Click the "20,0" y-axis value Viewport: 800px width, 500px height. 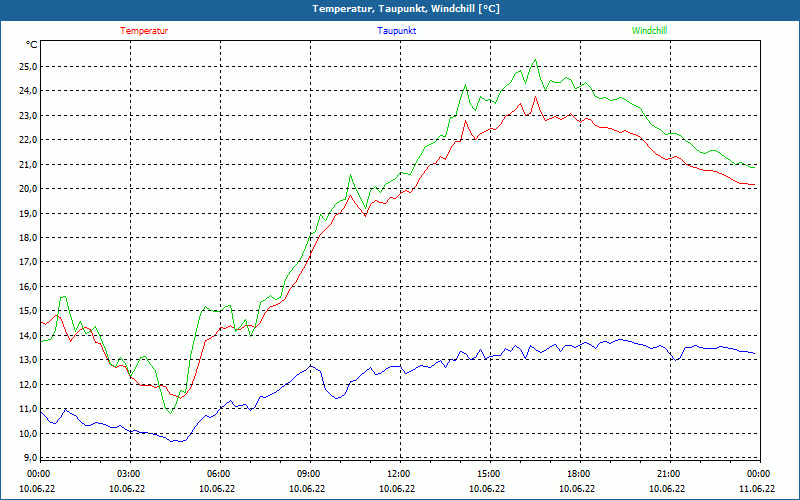tap(28, 189)
